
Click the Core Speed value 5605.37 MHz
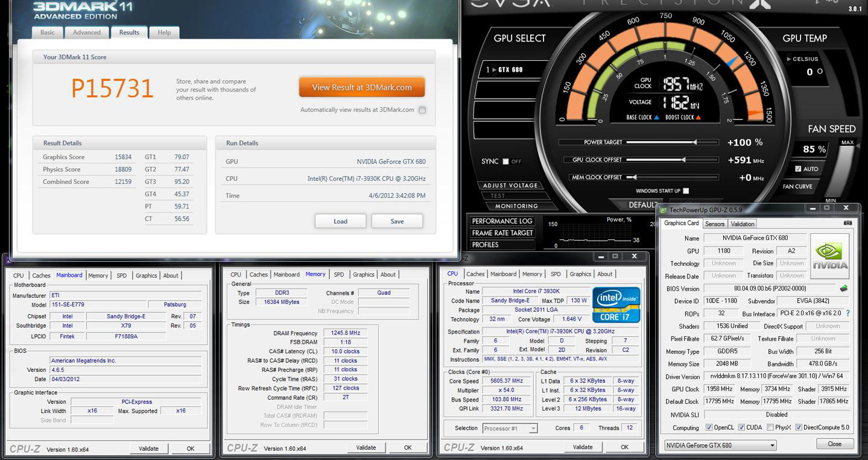(507, 381)
